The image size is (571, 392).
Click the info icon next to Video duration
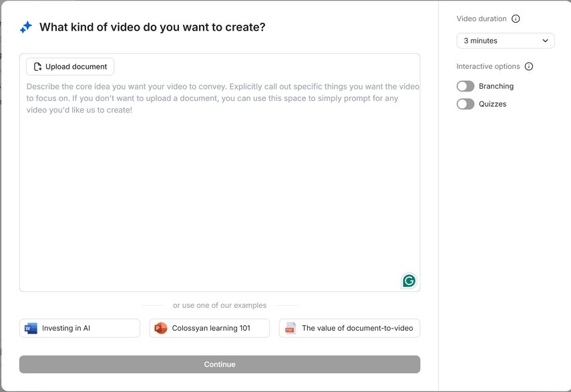click(x=516, y=19)
